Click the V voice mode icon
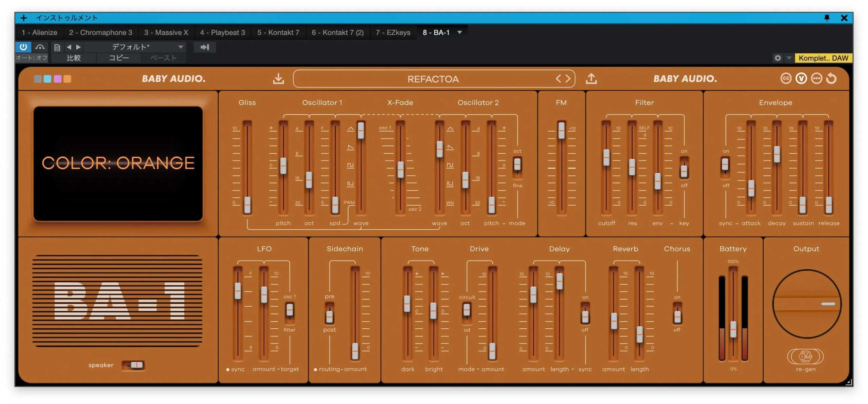 coord(801,79)
